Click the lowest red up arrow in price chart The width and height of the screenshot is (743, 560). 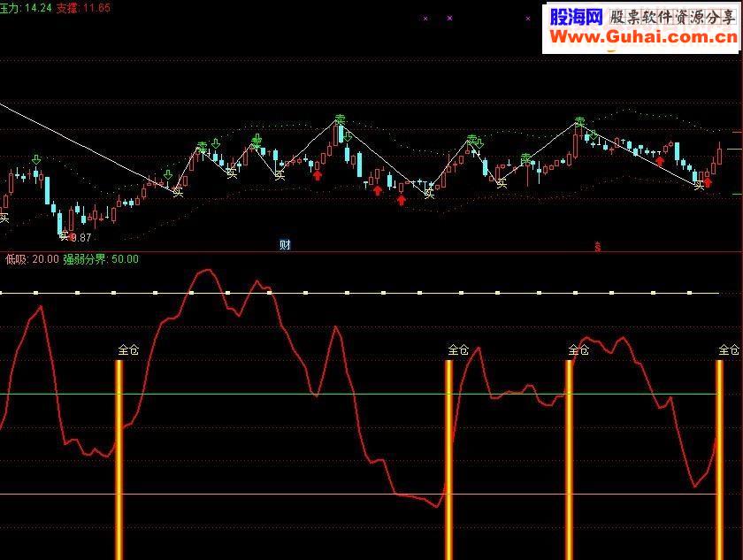[402, 201]
